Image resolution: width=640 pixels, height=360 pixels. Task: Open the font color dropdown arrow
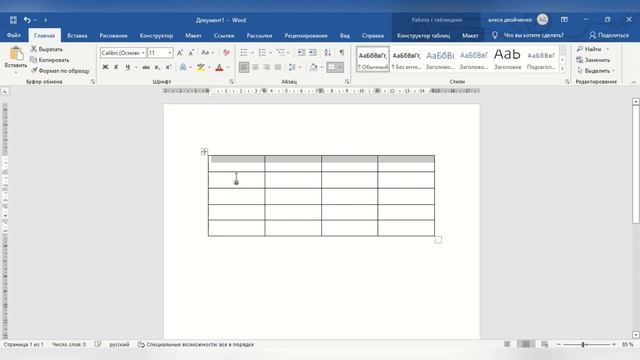click(x=227, y=67)
